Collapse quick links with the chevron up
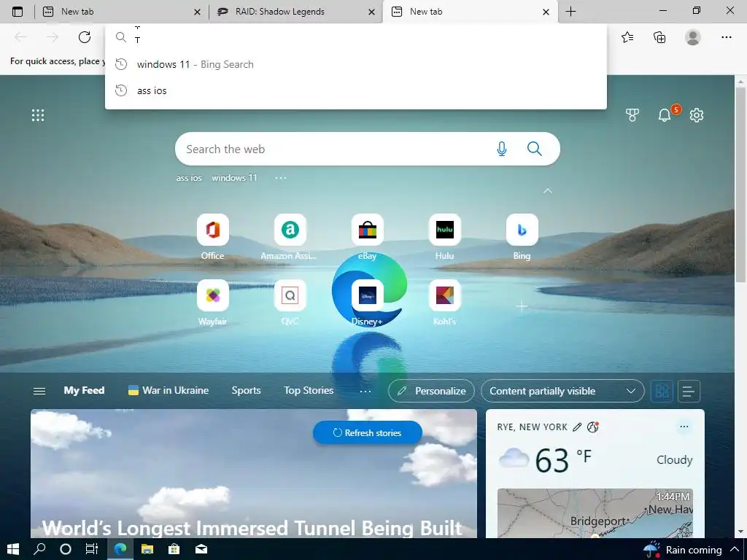This screenshot has height=560, width=747. pyautogui.click(x=548, y=191)
